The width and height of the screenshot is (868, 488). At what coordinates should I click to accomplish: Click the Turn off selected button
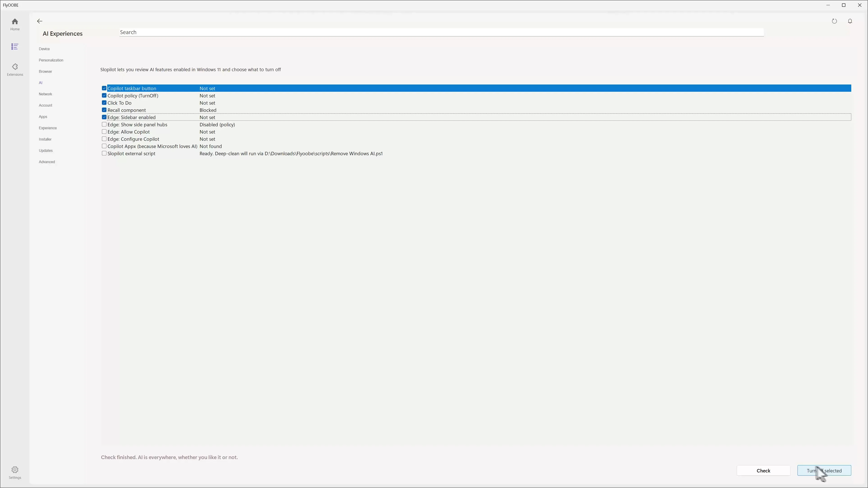click(x=824, y=470)
